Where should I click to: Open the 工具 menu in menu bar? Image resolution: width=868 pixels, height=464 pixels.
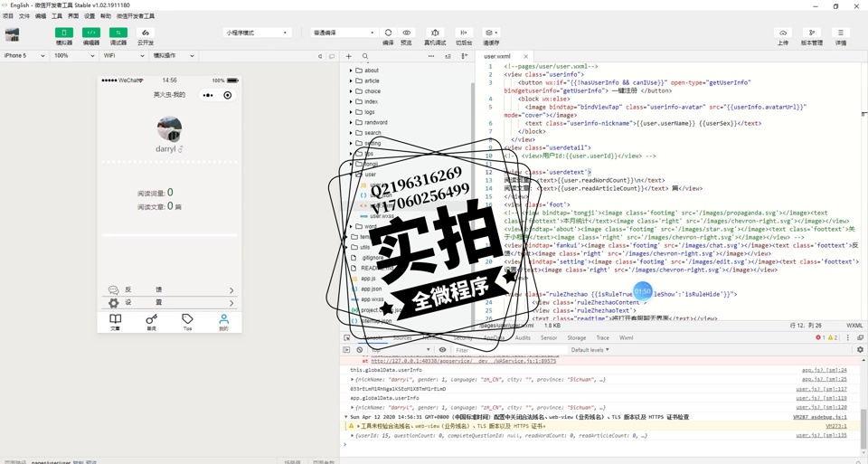[57, 16]
